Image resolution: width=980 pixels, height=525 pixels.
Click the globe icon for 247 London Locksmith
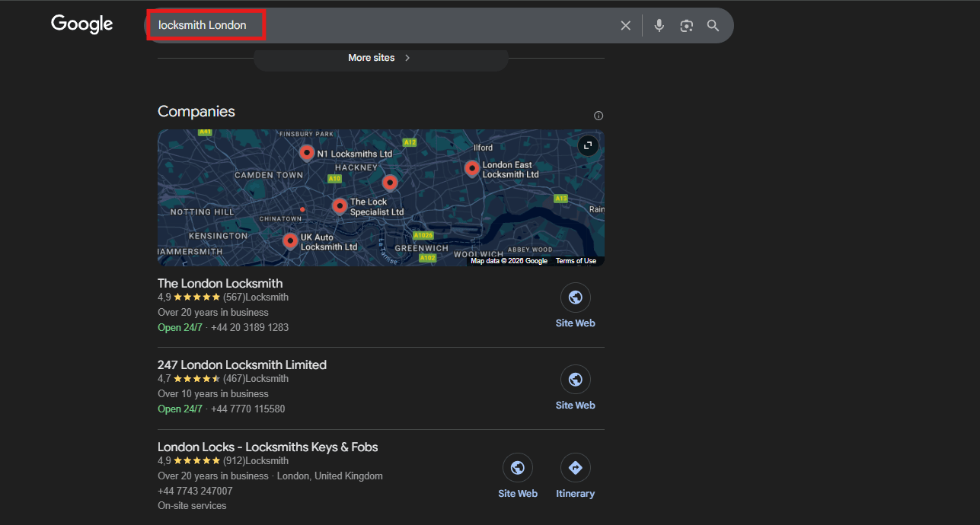(x=575, y=379)
